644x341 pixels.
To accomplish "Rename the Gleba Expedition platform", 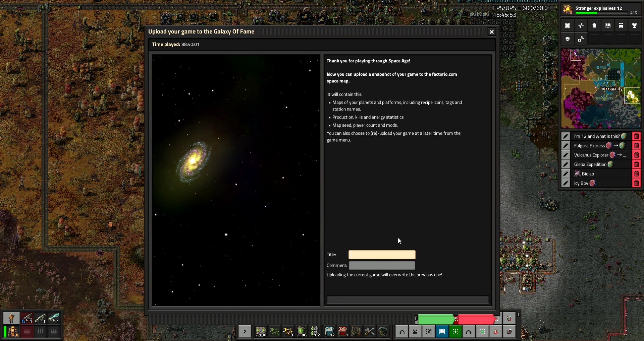I will (566, 164).
